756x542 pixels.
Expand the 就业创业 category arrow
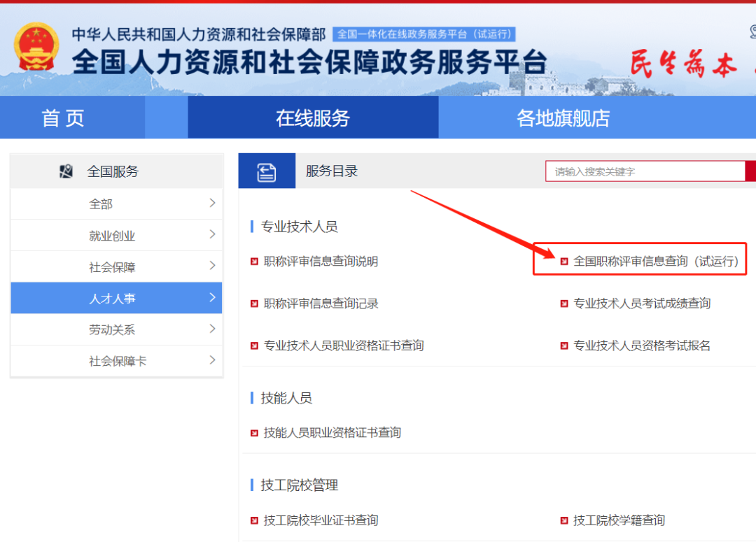pyautogui.click(x=212, y=235)
